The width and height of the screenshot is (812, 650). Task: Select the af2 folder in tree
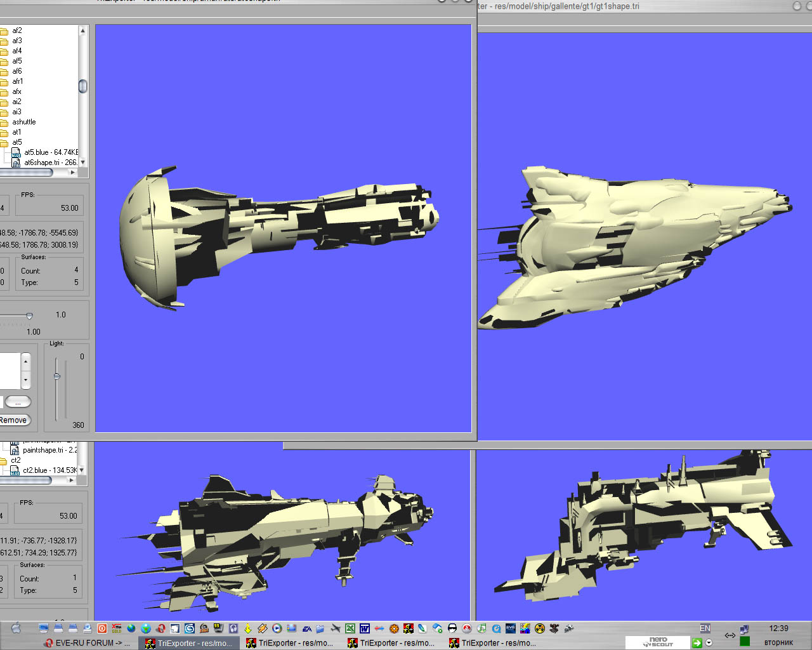click(x=17, y=30)
